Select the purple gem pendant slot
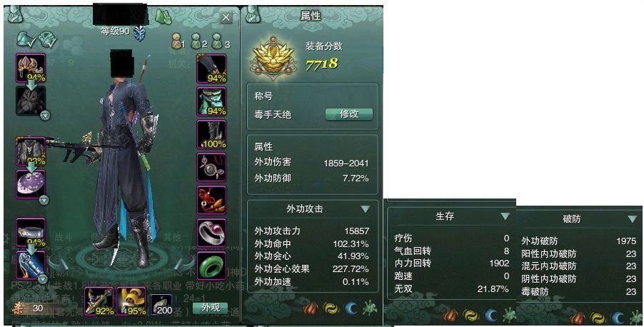The width and height of the screenshot is (644, 327). pyautogui.click(x=31, y=184)
